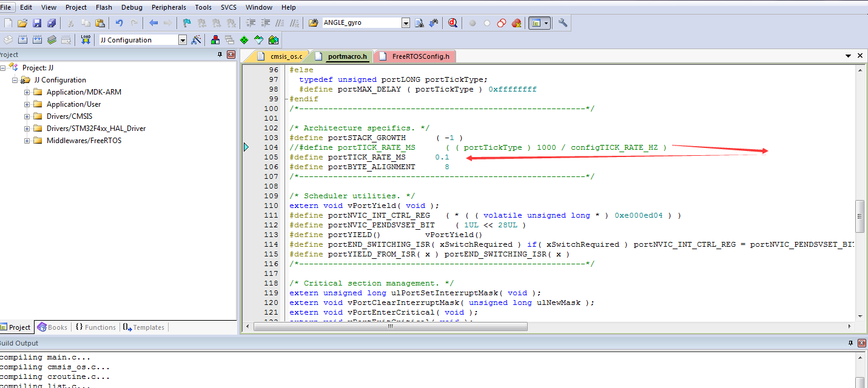
Task: Close the Project panel
Action: click(x=230, y=55)
